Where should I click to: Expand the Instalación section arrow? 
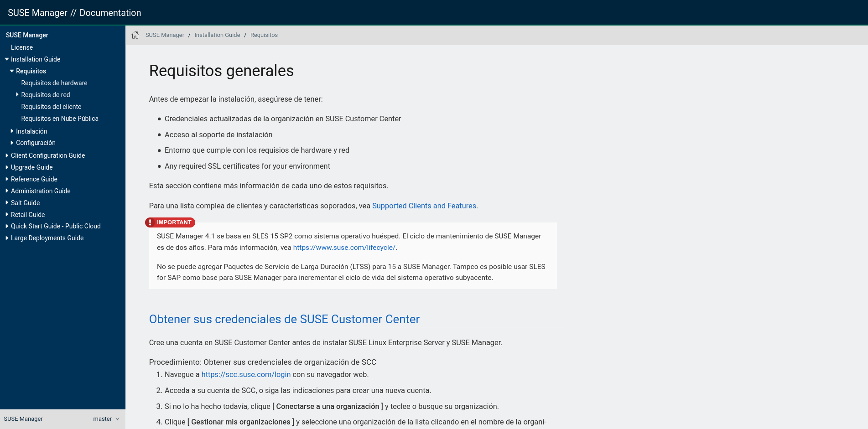click(12, 131)
